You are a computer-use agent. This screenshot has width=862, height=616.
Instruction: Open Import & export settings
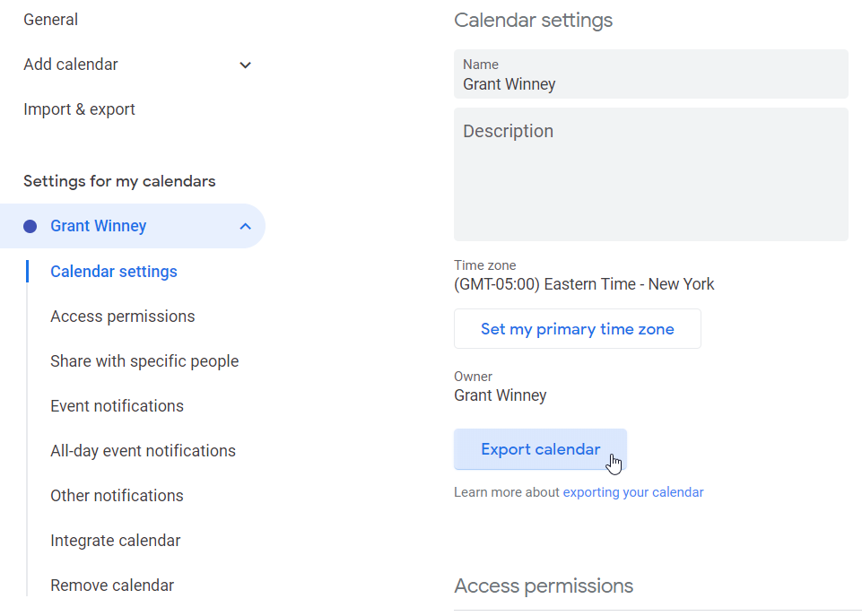pyautogui.click(x=79, y=109)
